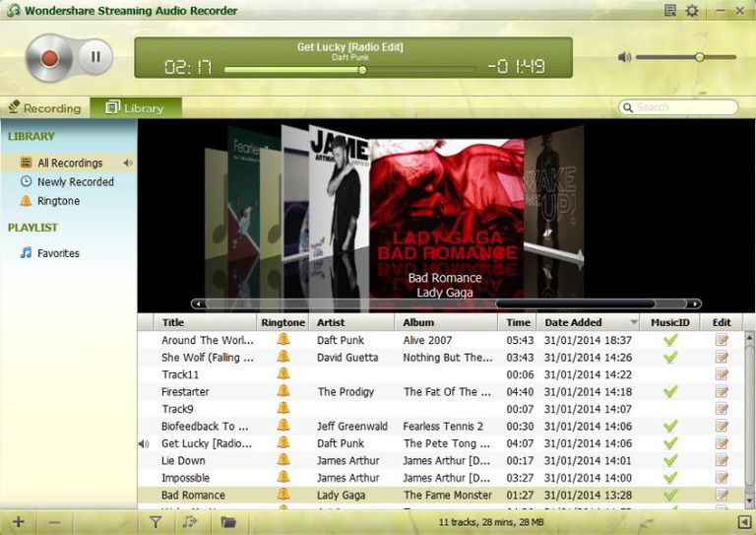This screenshot has height=535, width=756.
Task: Add a track with the plus button
Action: 19,522
